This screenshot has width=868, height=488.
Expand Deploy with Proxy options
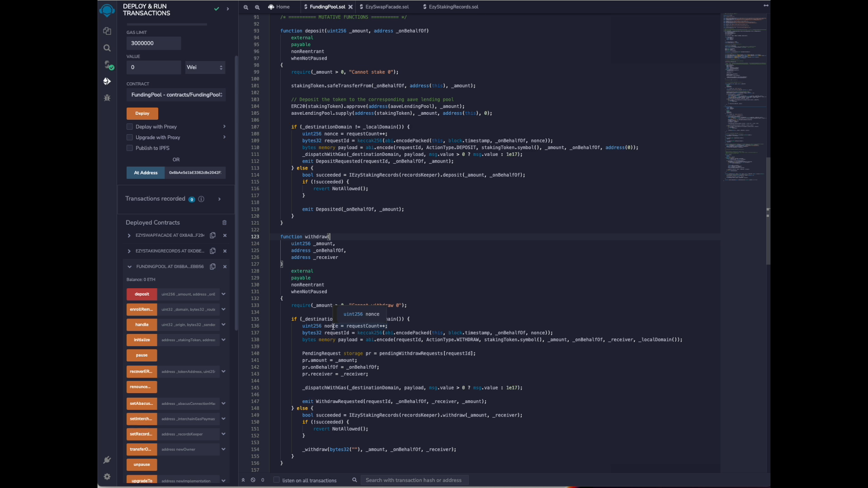click(x=224, y=127)
